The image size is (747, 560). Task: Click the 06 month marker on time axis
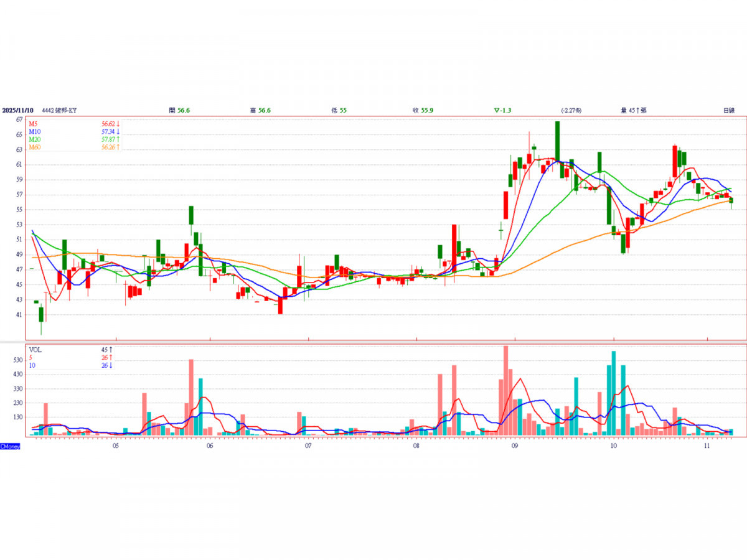point(210,446)
